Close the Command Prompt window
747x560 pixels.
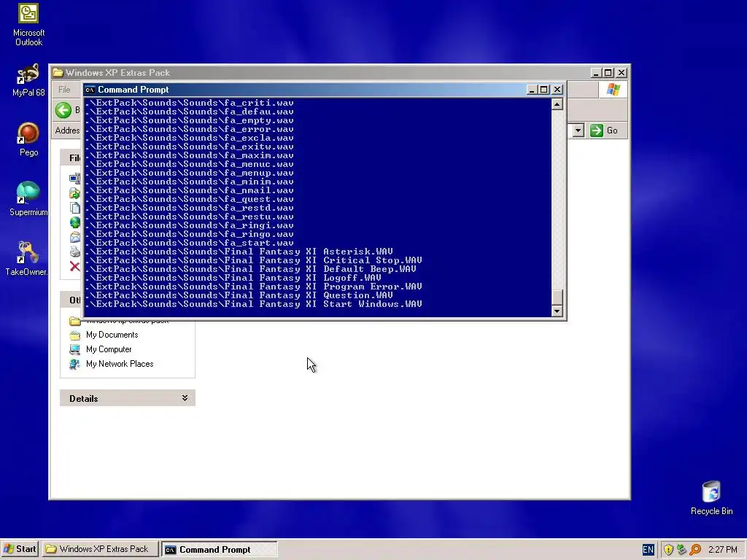point(557,90)
